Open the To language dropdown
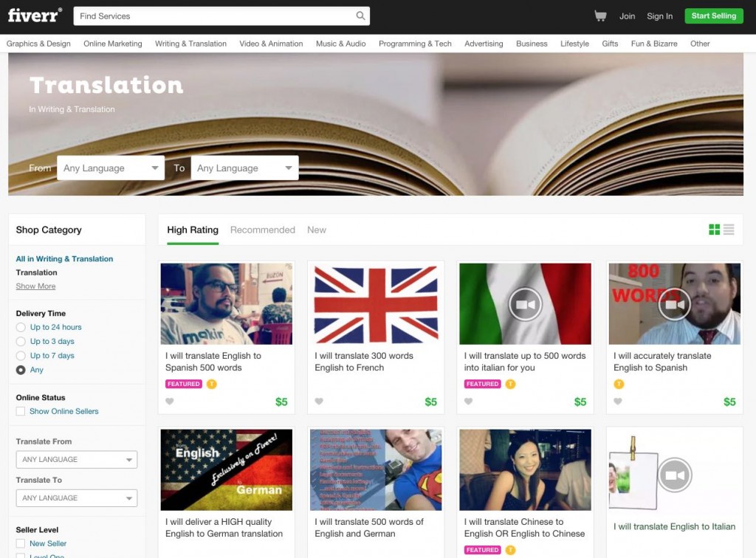 tap(245, 168)
